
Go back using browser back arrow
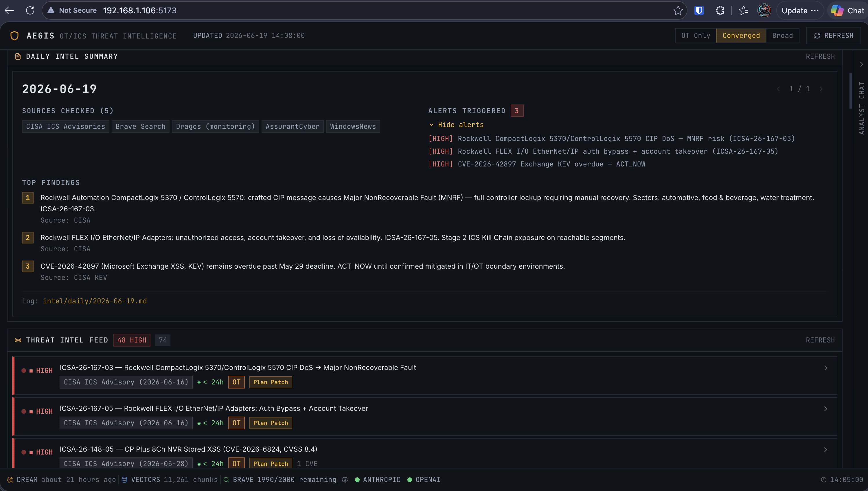(9, 10)
